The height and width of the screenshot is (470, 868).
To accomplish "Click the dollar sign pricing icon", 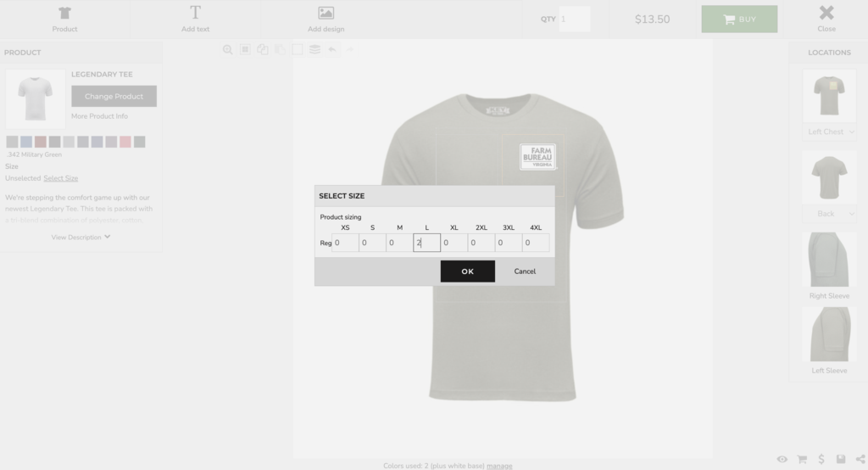I will point(821,459).
